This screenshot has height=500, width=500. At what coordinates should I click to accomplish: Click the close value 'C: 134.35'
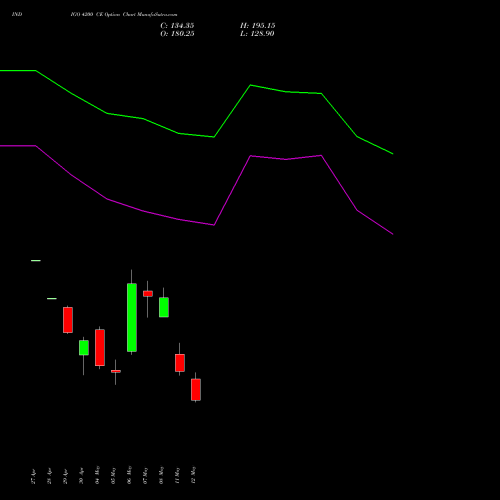(177, 26)
